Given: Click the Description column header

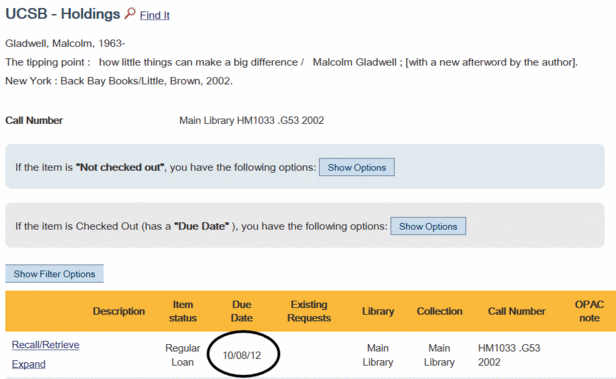Looking at the screenshot, I should point(119,311).
